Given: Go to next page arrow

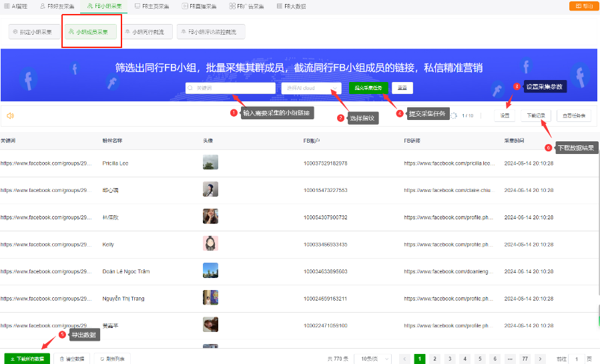Looking at the screenshot, I should click(540, 359).
